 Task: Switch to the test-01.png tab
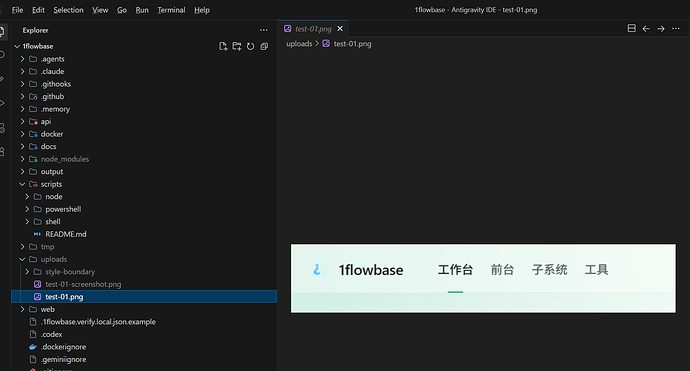click(x=313, y=29)
